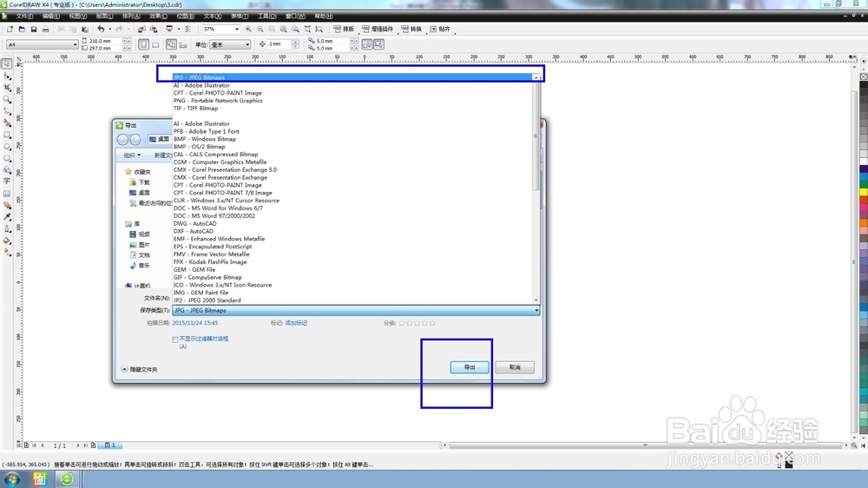Select the Shape tool in toolbox
This screenshot has width=868, height=488.
(x=7, y=76)
